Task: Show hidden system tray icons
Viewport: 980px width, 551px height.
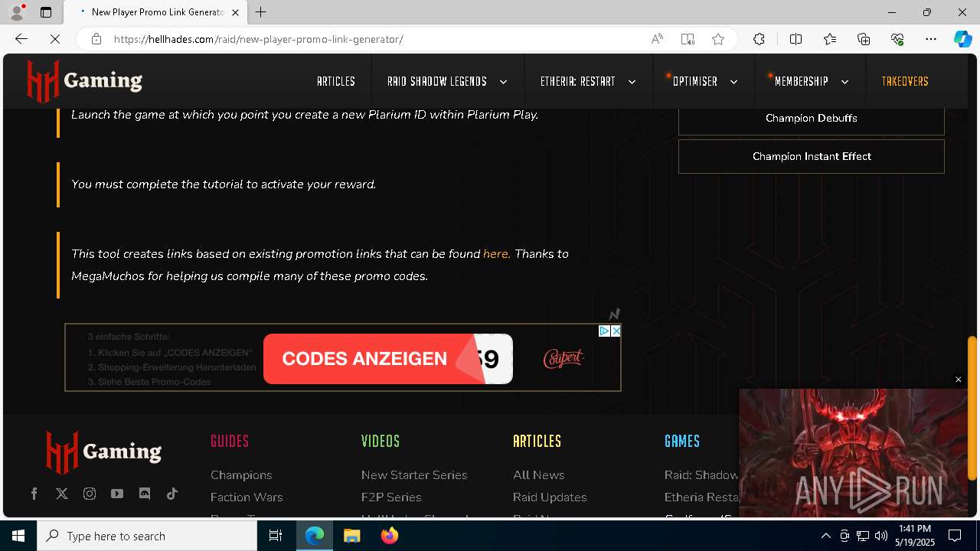Action: [825, 536]
